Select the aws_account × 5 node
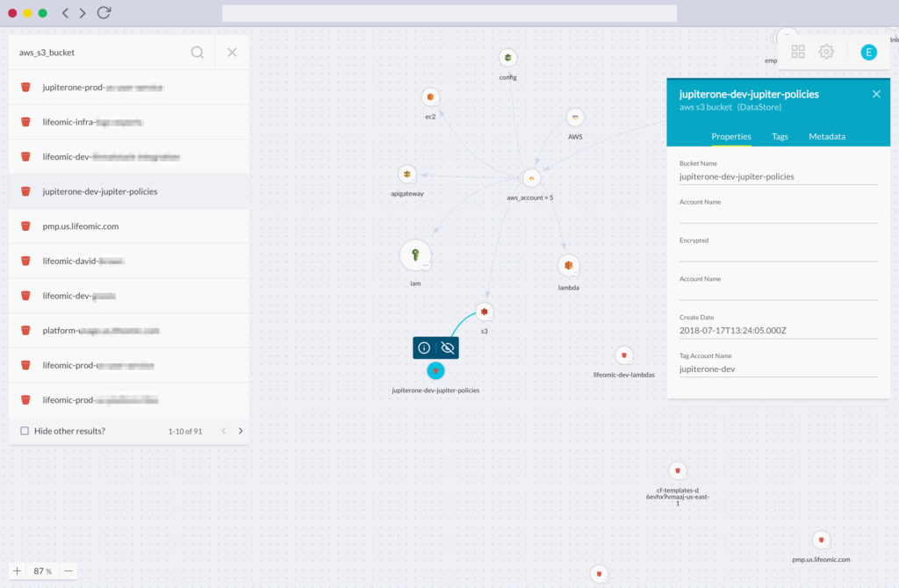Screen dimensions: 899x588 (531, 178)
